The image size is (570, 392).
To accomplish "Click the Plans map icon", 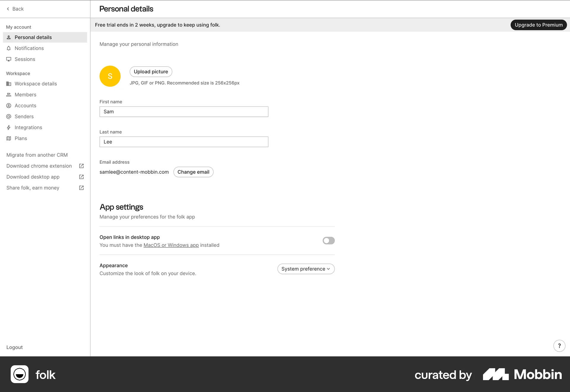I will [x=9, y=138].
